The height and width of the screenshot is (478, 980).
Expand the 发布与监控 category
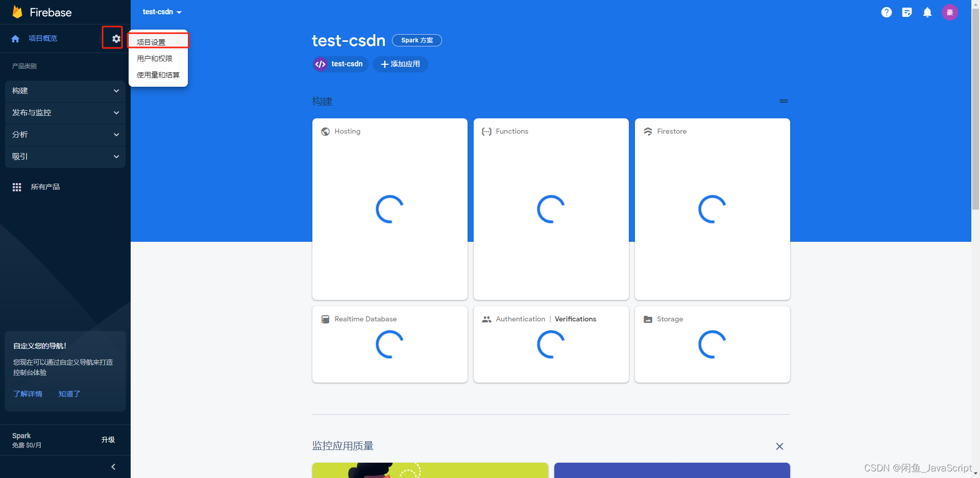65,113
